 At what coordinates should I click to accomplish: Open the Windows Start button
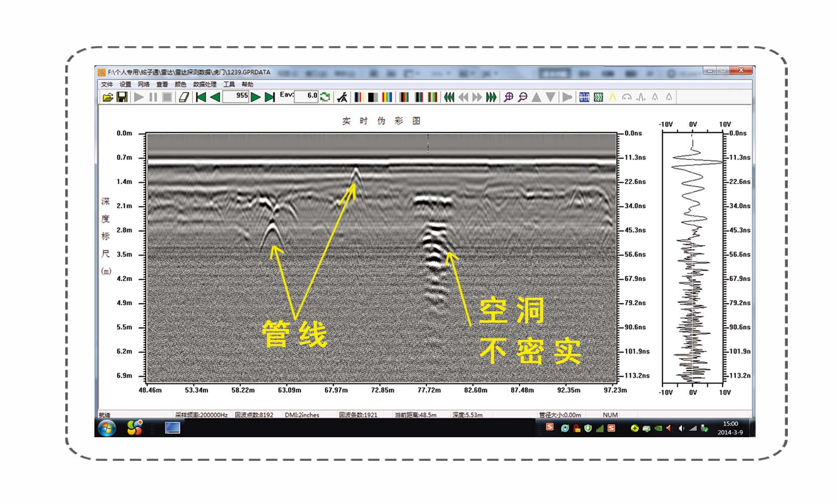(x=107, y=428)
